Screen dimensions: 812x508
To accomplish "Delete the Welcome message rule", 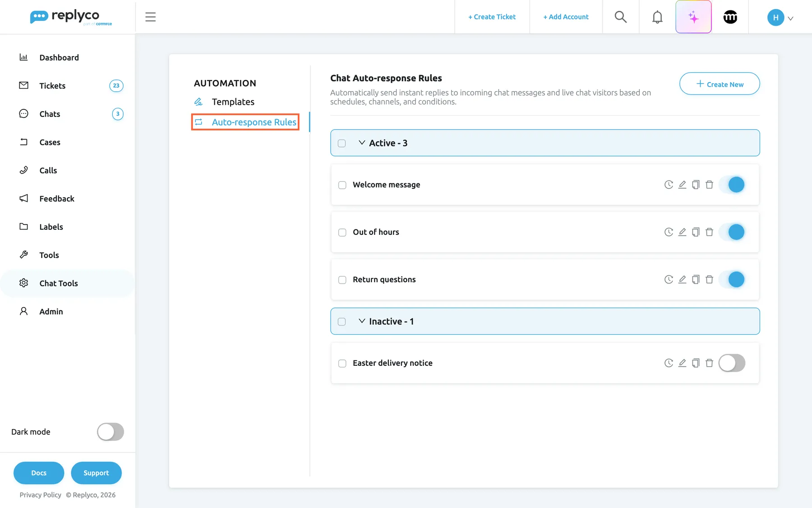I will 709,185.
